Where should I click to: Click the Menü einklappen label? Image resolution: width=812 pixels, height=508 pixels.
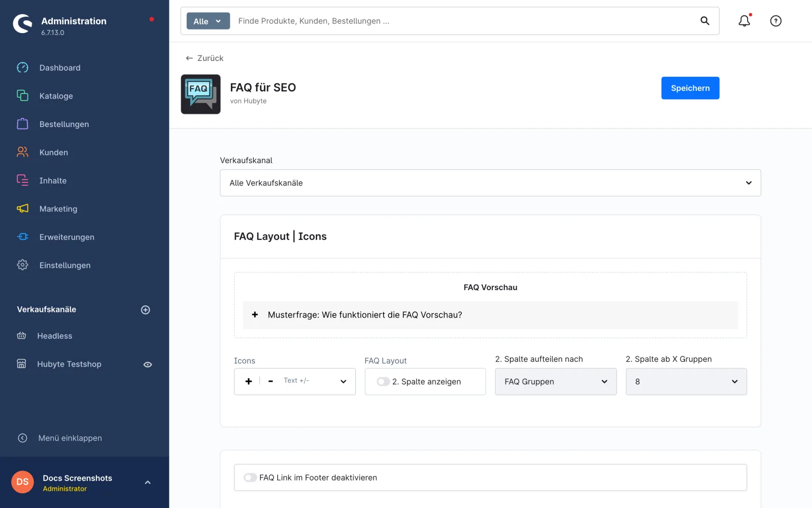point(70,438)
